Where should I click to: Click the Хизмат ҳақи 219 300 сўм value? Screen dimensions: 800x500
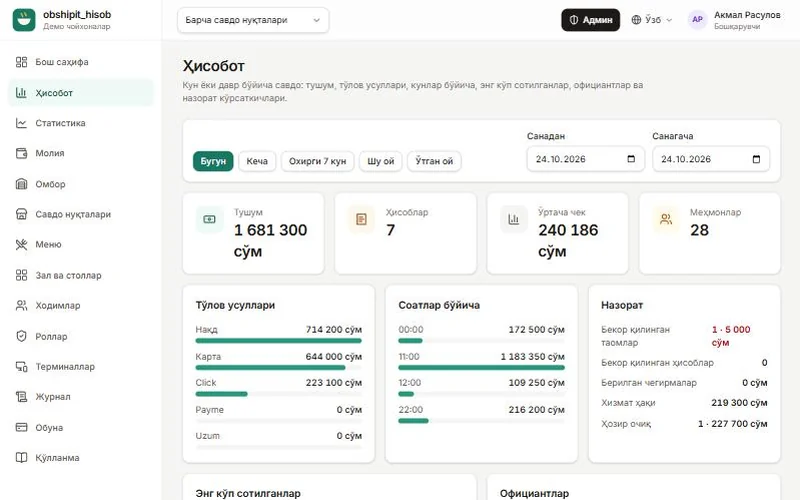(739, 403)
